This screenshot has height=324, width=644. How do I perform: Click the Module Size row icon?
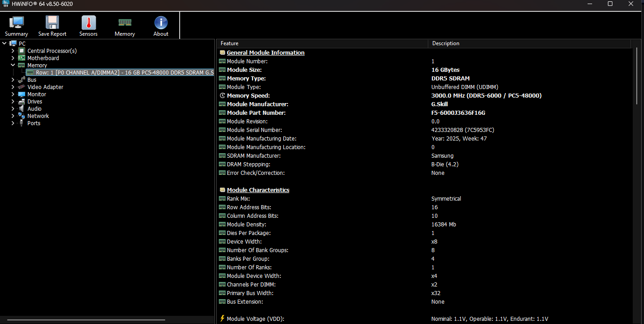point(222,70)
